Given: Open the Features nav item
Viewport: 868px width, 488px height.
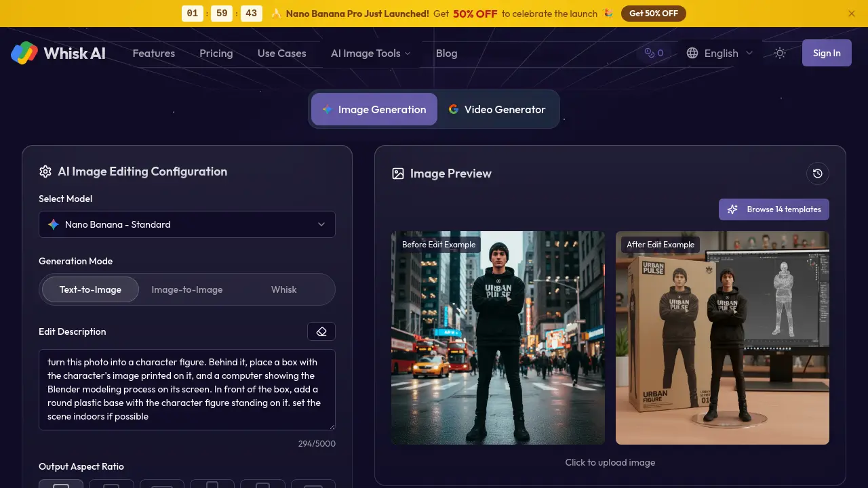Looking at the screenshot, I should click(154, 53).
